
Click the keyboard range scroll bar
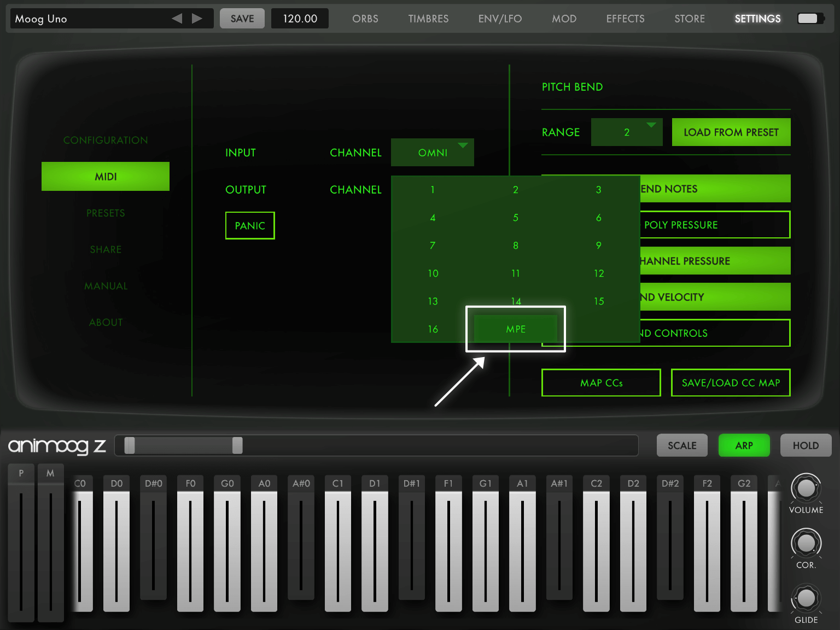[376, 445]
